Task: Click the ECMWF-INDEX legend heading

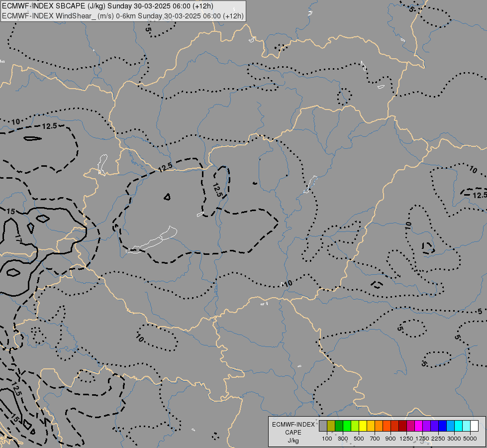Action: [x=293, y=425]
